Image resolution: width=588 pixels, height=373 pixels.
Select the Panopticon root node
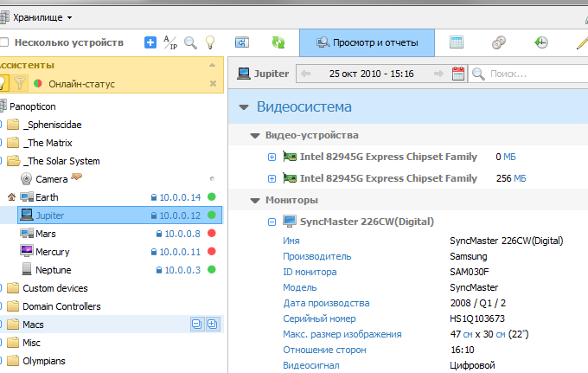coord(33,106)
